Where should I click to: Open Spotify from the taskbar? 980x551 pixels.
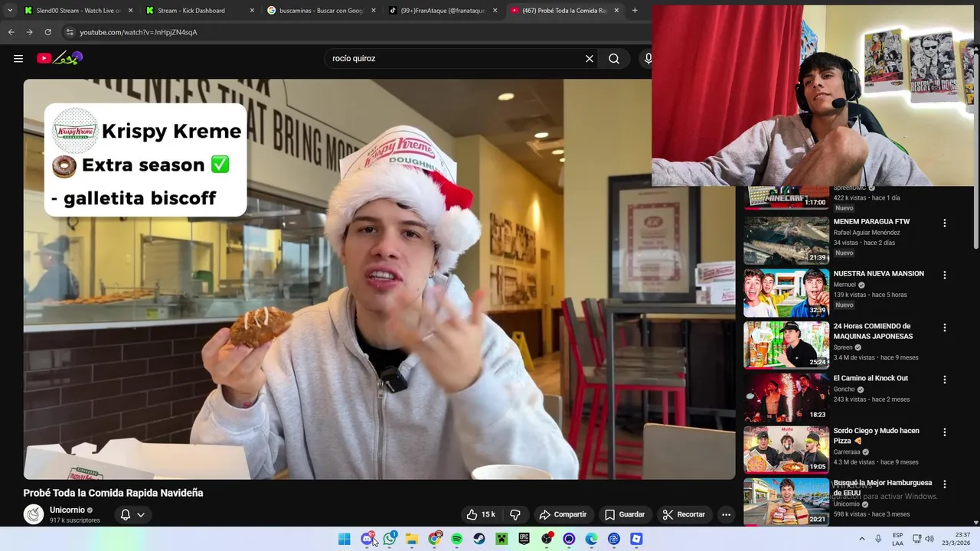click(x=457, y=539)
